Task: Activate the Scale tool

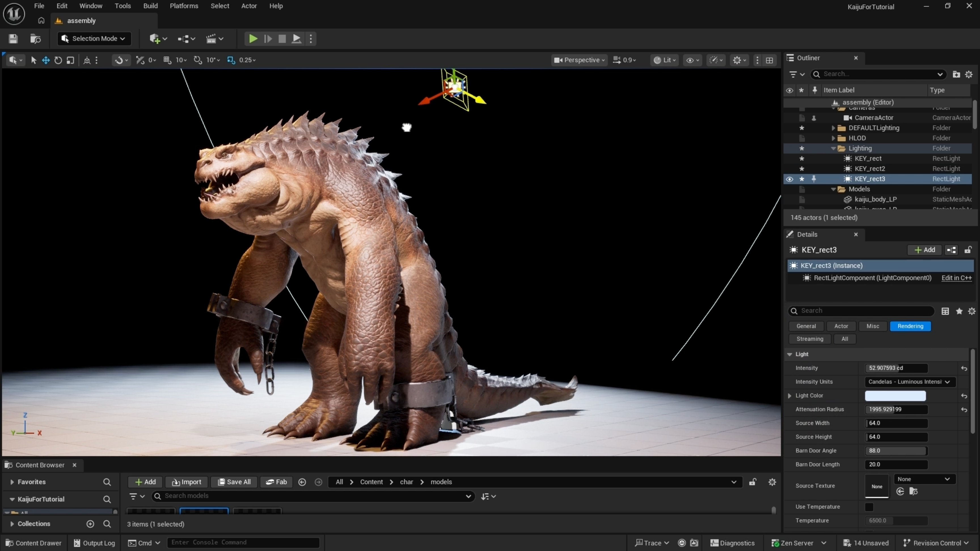Action: pyautogui.click(x=70, y=60)
